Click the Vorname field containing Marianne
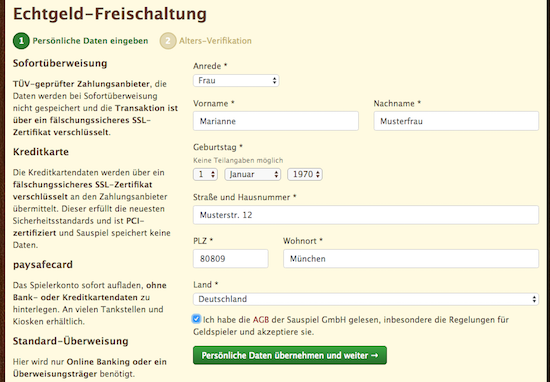 [276, 121]
